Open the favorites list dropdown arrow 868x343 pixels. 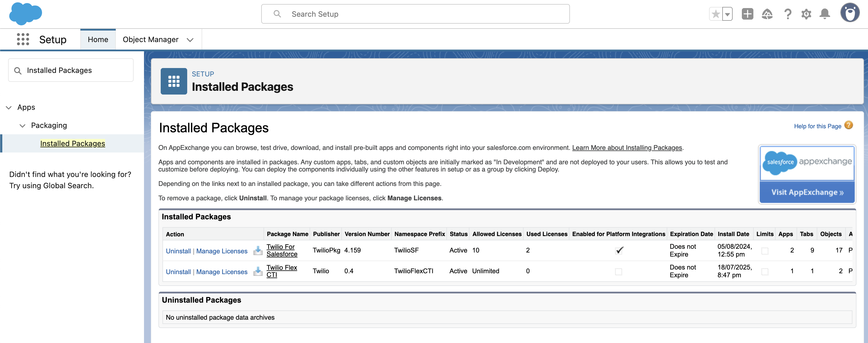tap(727, 14)
